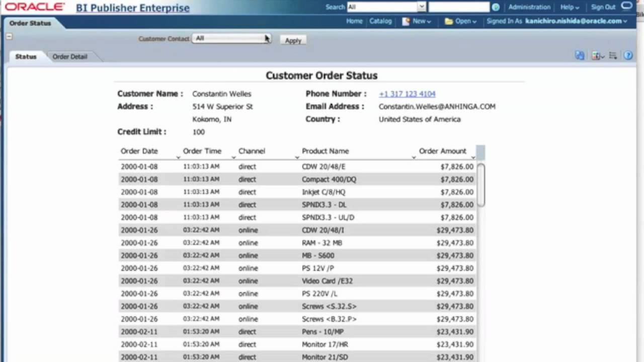The image size is (644, 362).
Task: Click the Screws <B.32.P> product cell
Action: [329, 319]
